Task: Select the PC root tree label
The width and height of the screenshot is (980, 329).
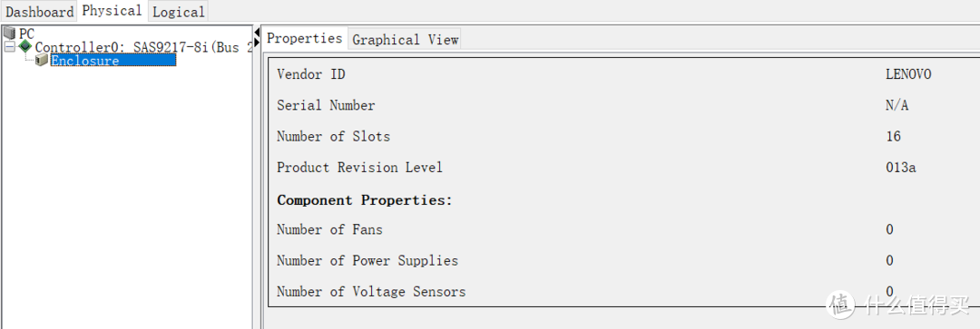Action: click(x=26, y=34)
